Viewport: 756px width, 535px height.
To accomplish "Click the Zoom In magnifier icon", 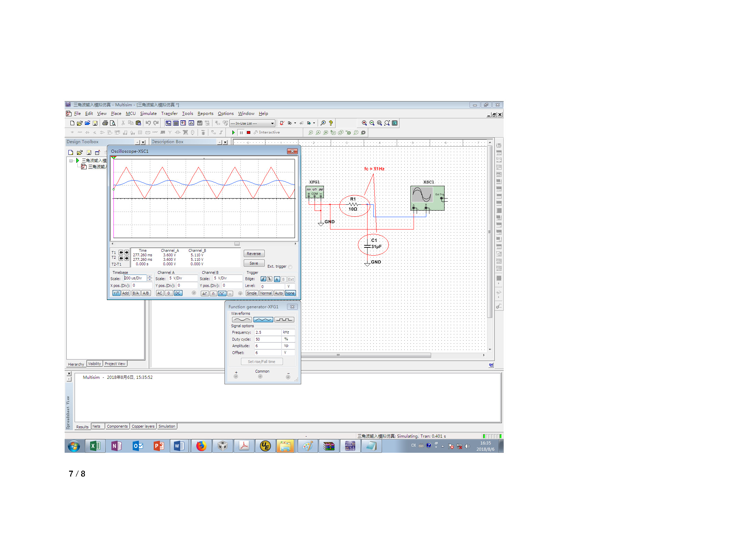I will pyautogui.click(x=364, y=123).
